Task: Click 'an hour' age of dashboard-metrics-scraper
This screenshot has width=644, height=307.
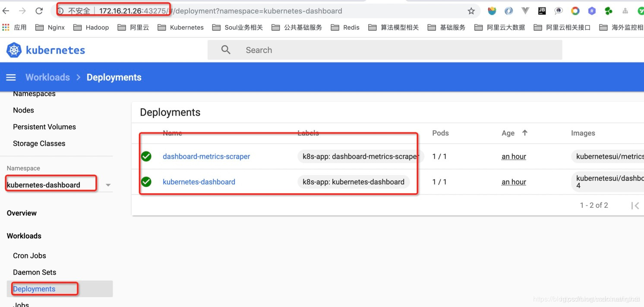Action: tap(514, 157)
